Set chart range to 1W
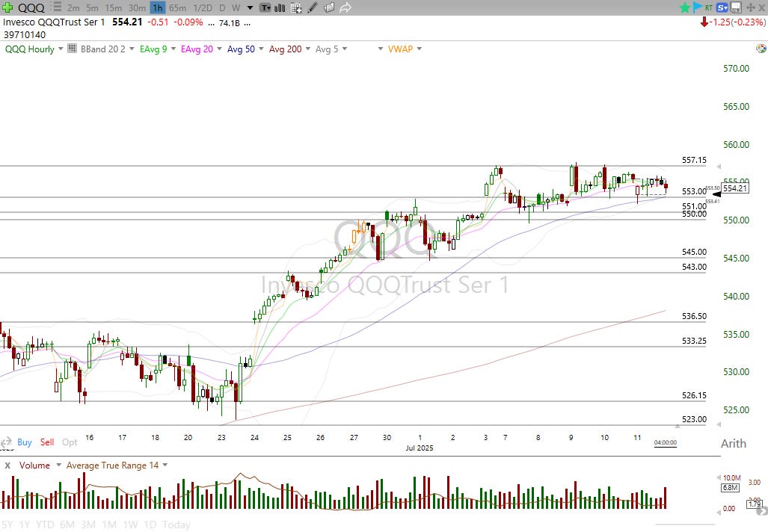Viewport: 768px width, 532px height. [x=130, y=525]
